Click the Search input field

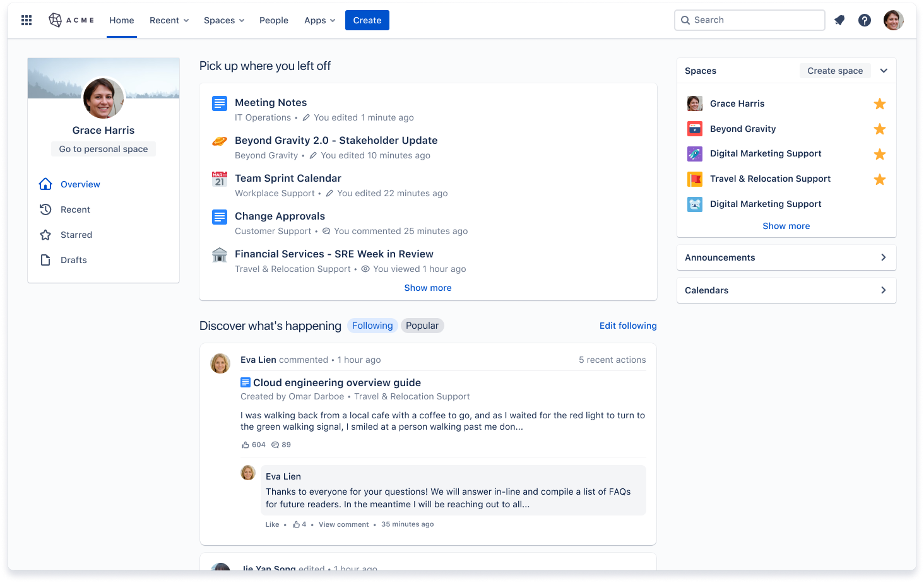[x=749, y=20]
